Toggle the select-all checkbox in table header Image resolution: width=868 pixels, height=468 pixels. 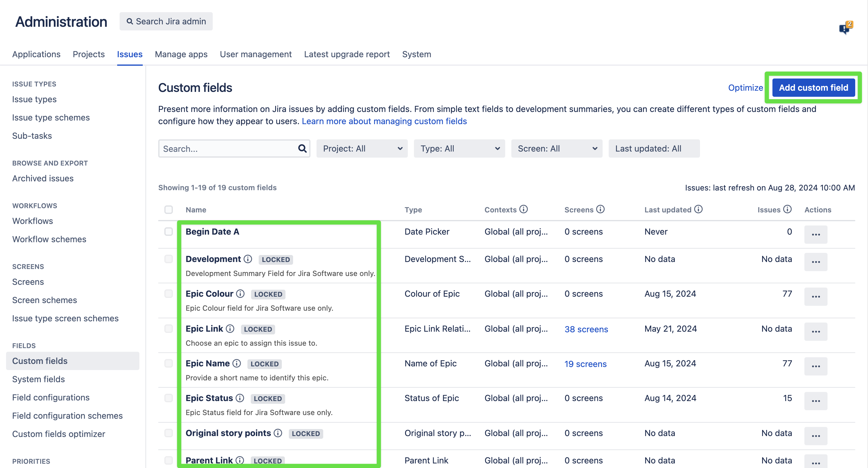coord(169,210)
